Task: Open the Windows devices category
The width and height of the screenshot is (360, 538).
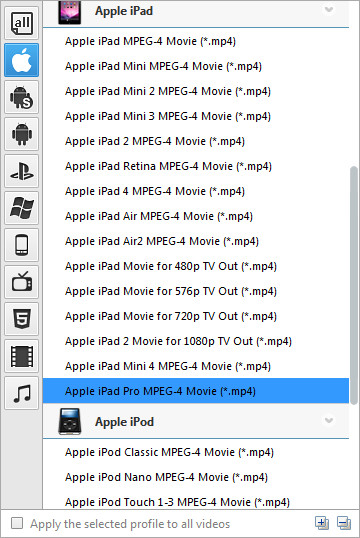Action: [22, 208]
